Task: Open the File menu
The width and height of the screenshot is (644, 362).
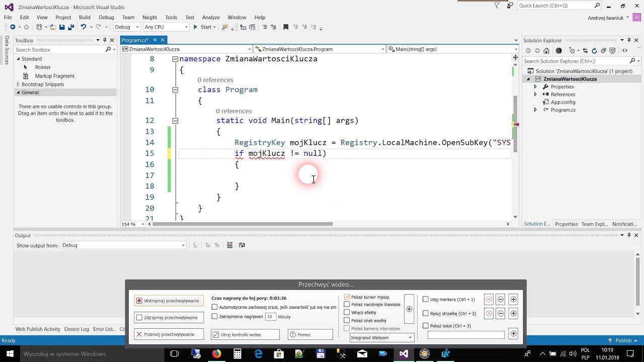Action: point(8,17)
